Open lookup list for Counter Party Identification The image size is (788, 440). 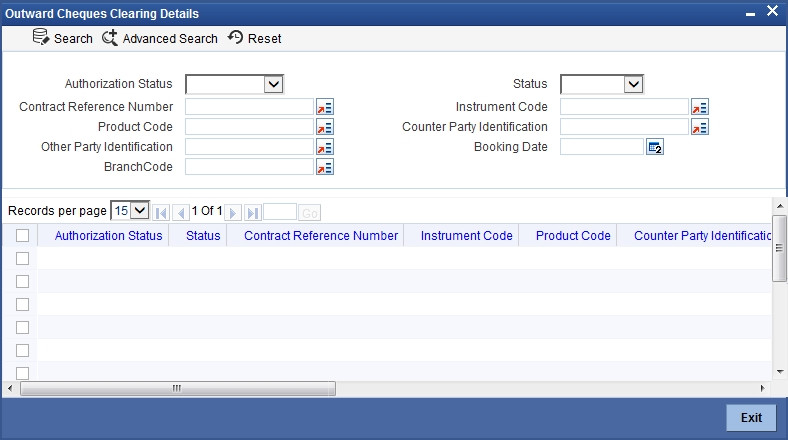pos(700,127)
